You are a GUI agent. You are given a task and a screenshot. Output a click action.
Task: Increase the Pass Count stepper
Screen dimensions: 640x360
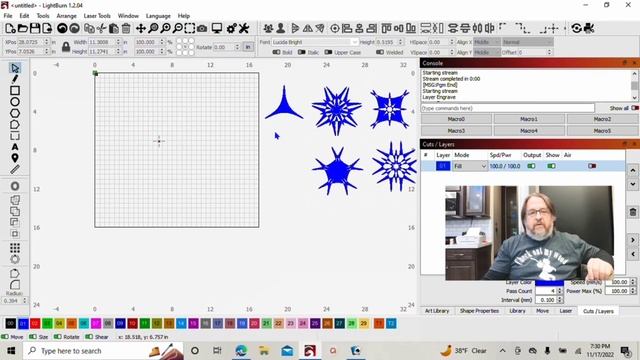(560, 289)
